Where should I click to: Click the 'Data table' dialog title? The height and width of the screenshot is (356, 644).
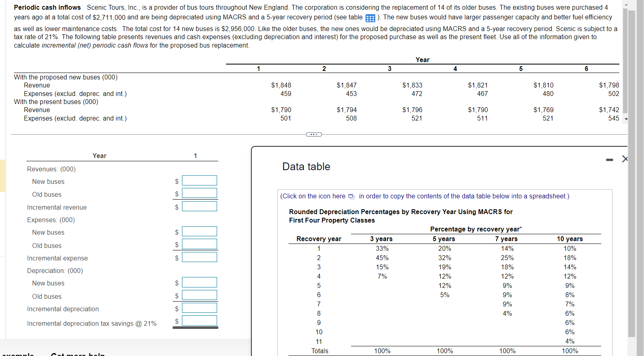point(306,167)
